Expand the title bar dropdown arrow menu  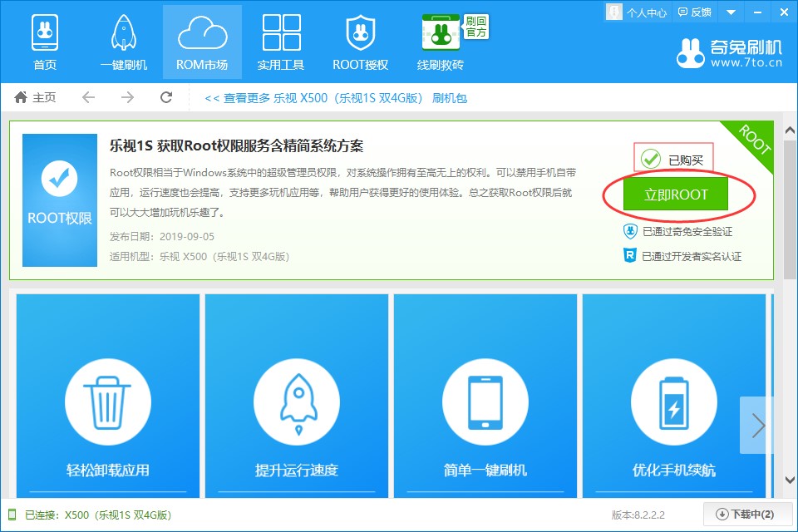click(731, 12)
